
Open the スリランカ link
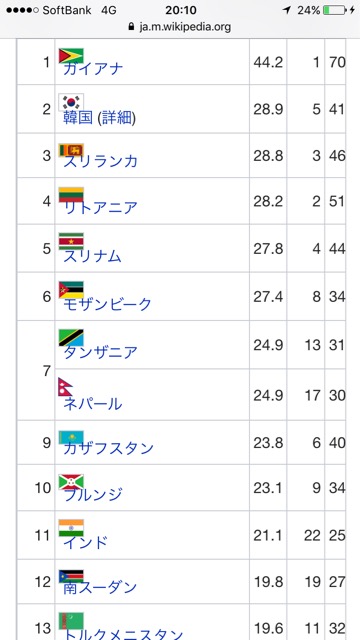tap(100, 162)
